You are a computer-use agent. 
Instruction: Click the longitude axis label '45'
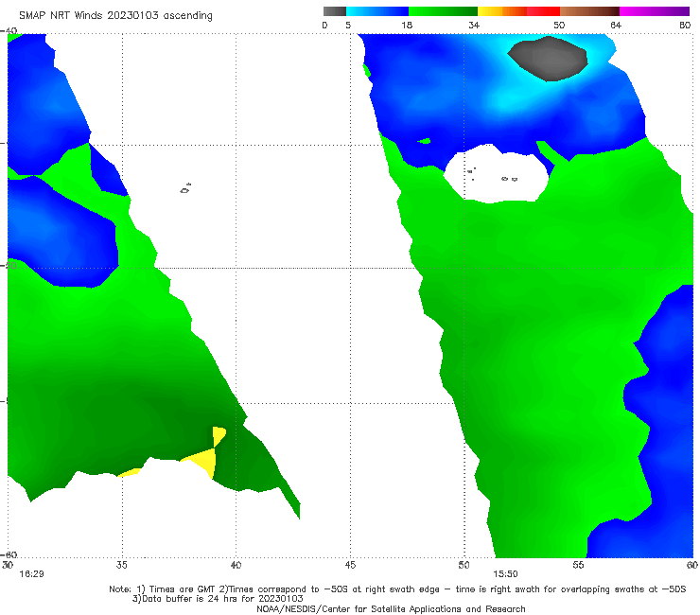pyautogui.click(x=350, y=565)
